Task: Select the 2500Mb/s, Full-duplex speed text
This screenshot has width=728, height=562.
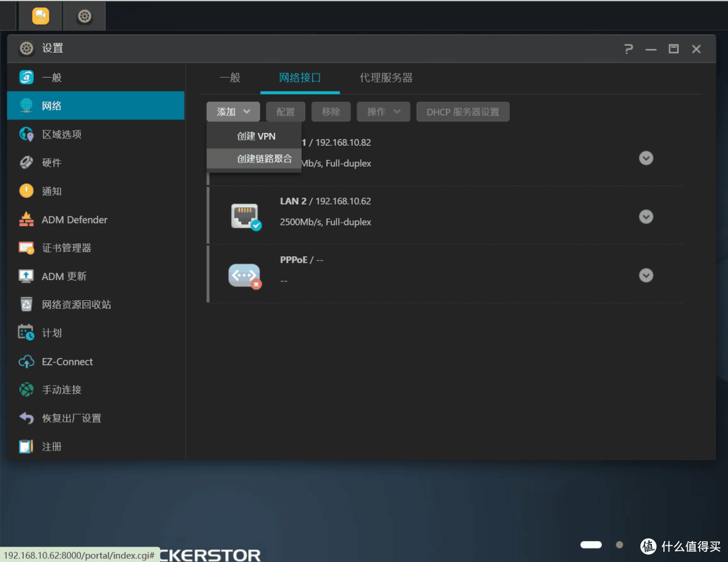Action: point(326,222)
